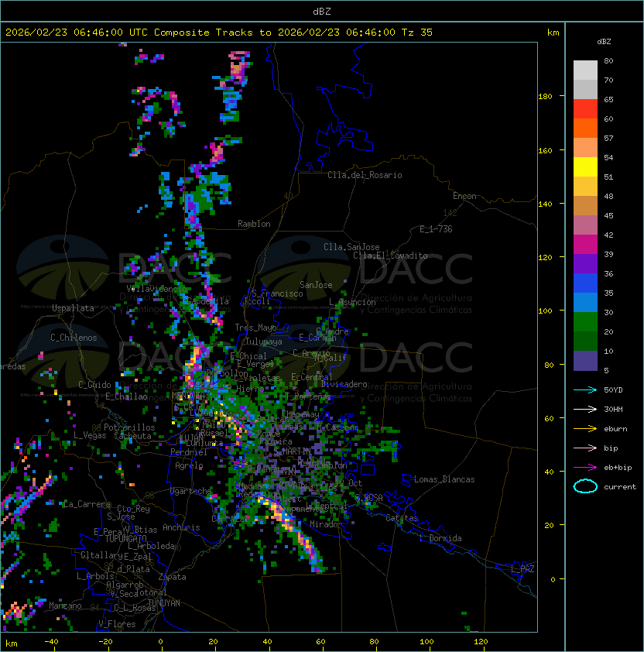Click the 'Catitas' map label
Viewport: 644px width, 652px height.
[x=402, y=519]
